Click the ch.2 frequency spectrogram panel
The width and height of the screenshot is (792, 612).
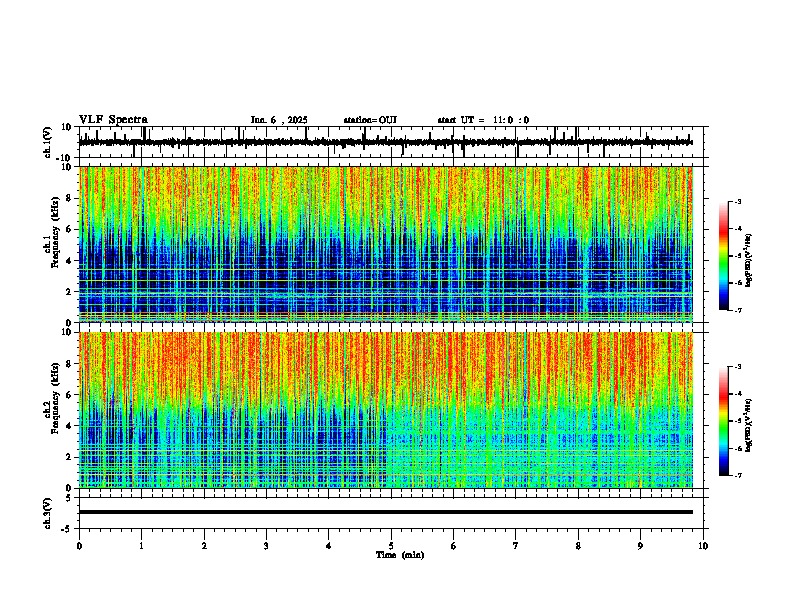(385, 410)
